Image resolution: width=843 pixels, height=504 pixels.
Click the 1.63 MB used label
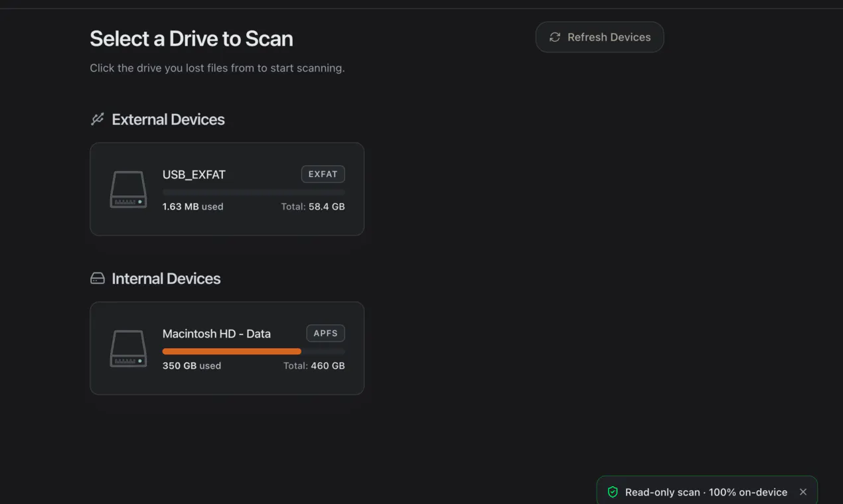[x=192, y=206]
